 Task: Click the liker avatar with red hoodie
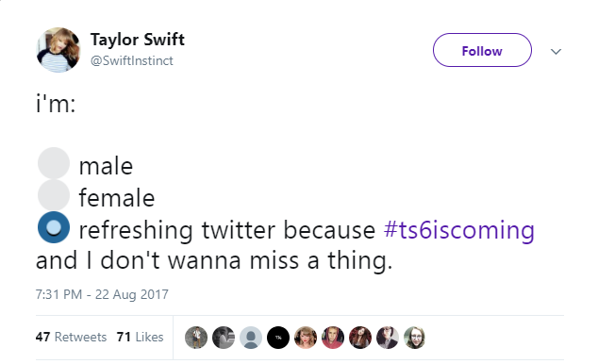[333, 338]
